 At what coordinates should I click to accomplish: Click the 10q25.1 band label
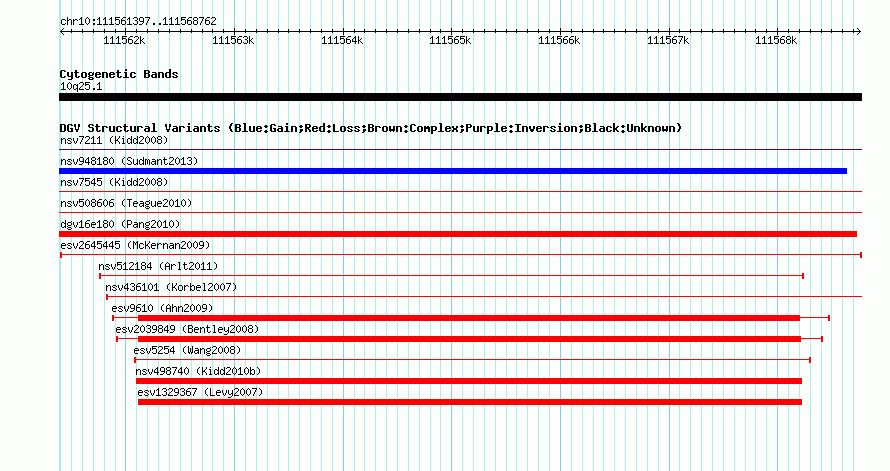[81, 86]
